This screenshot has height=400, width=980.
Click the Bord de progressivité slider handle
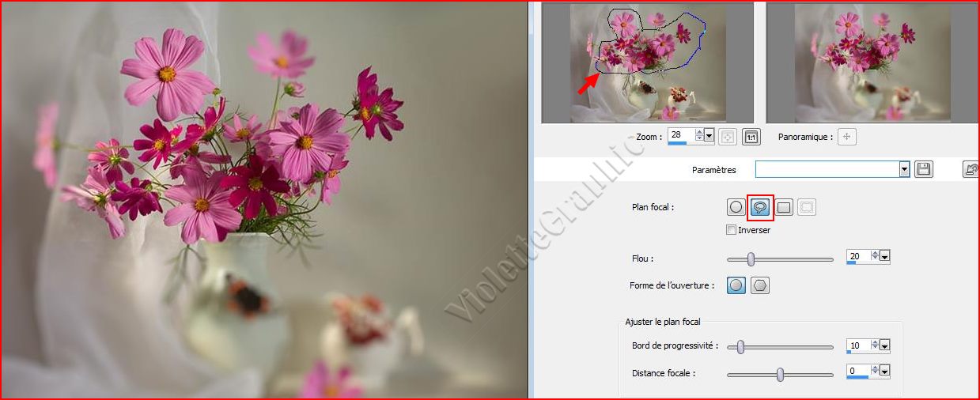click(740, 346)
